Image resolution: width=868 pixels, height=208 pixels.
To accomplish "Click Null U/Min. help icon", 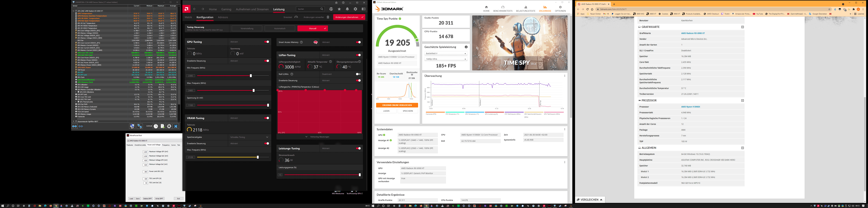I will [x=292, y=74].
